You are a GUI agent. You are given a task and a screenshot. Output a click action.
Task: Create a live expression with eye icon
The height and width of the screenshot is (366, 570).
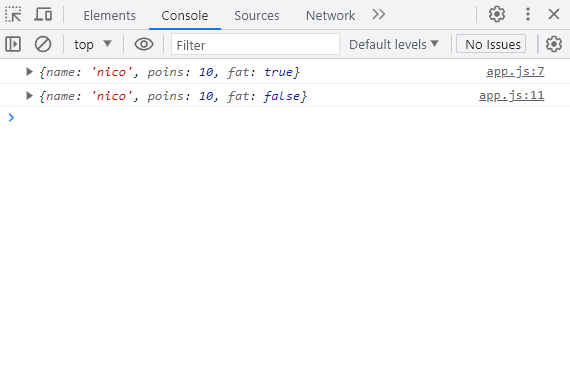(x=144, y=44)
